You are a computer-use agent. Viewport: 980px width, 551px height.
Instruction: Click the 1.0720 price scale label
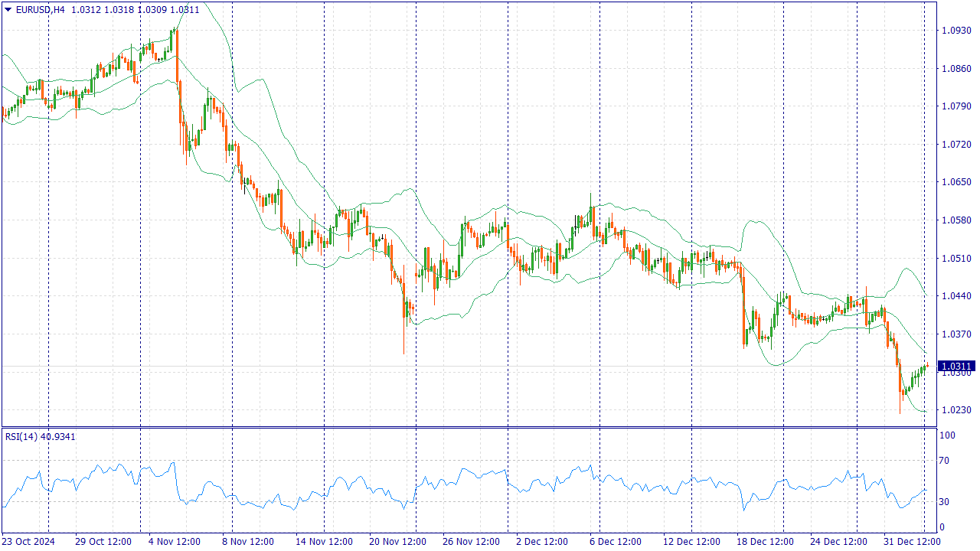(955, 145)
